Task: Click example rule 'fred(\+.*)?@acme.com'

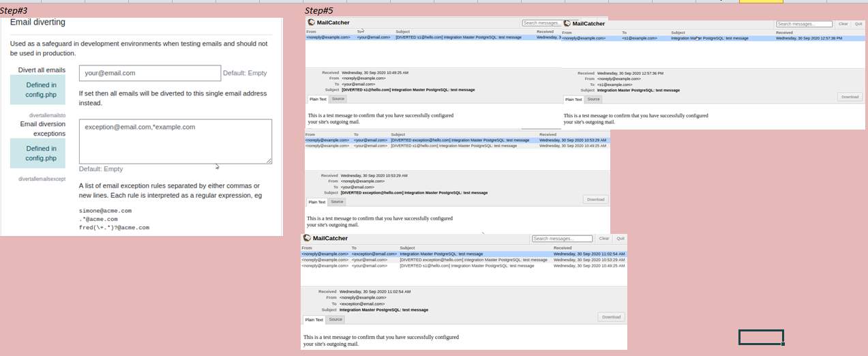Action: coord(114,227)
